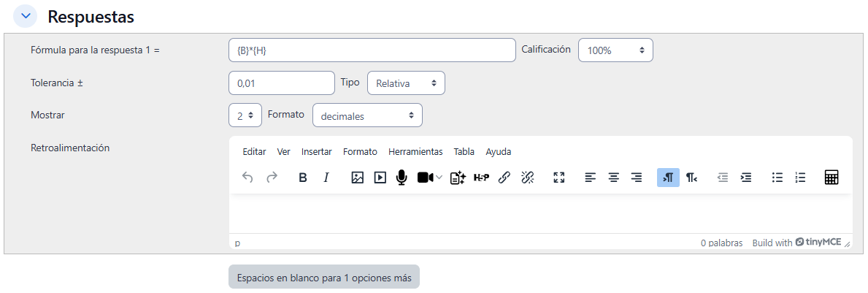The width and height of the screenshot is (868, 293).
Task: Open the fullscreen editor icon
Action: (559, 178)
